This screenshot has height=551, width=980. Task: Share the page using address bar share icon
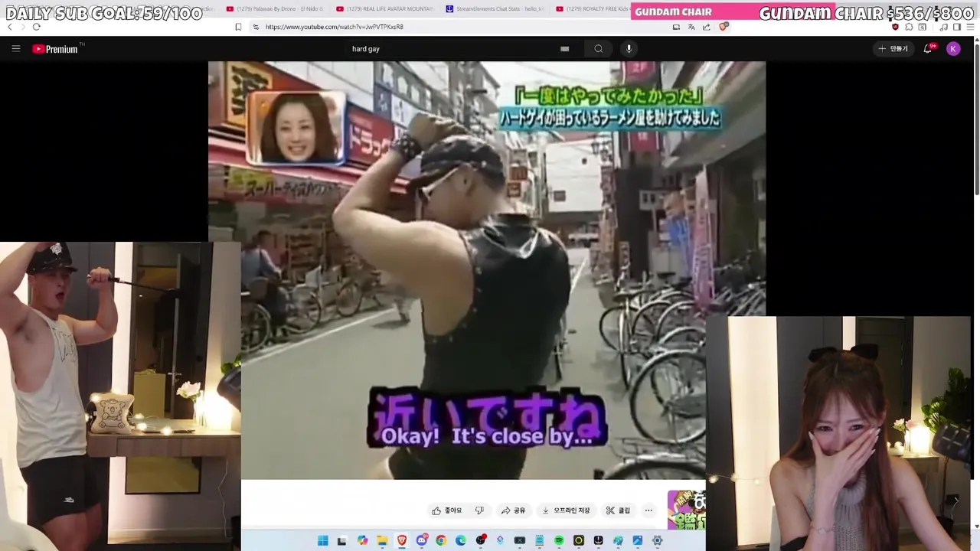point(707,27)
